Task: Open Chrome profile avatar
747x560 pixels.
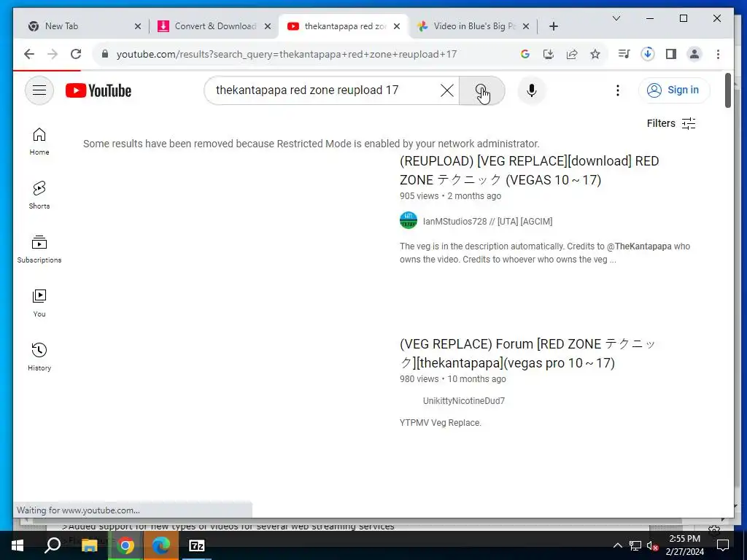Action: tap(694, 54)
